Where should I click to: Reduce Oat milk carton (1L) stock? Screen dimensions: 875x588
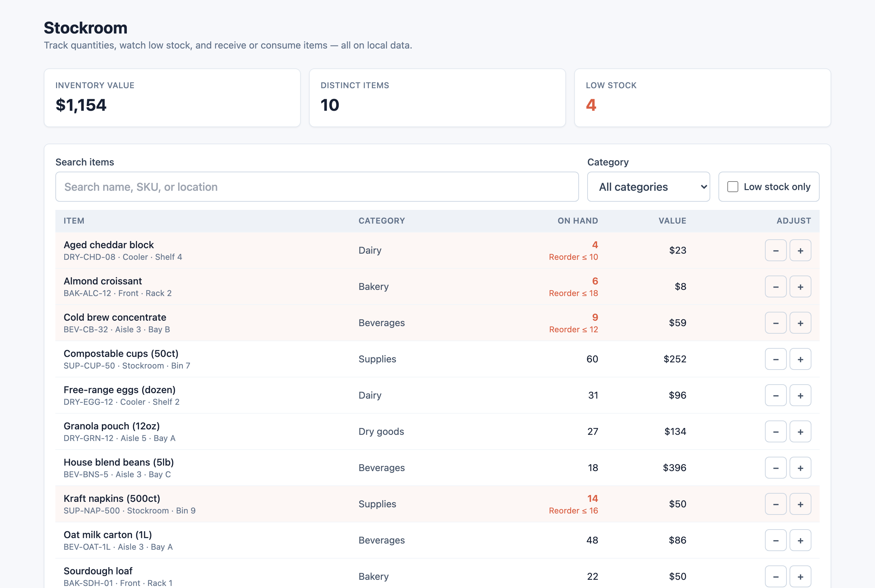click(x=775, y=540)
